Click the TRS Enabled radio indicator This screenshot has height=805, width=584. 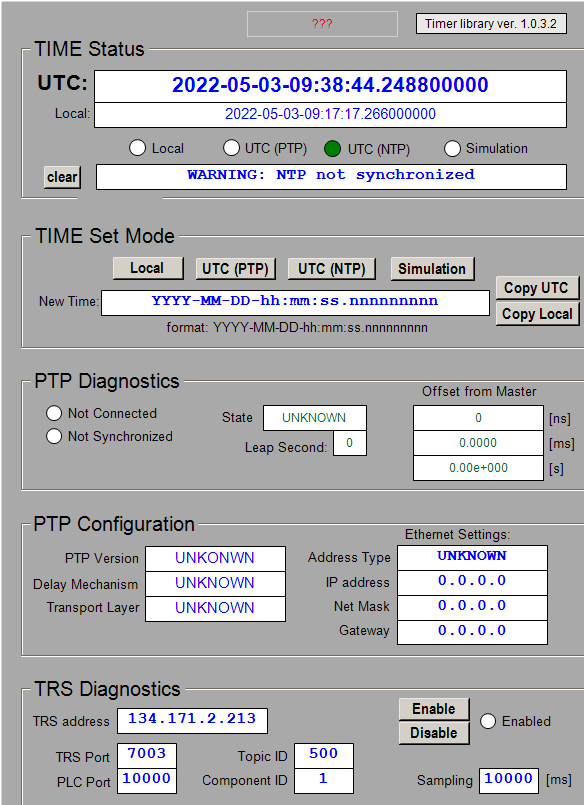(x=488, y=721)
